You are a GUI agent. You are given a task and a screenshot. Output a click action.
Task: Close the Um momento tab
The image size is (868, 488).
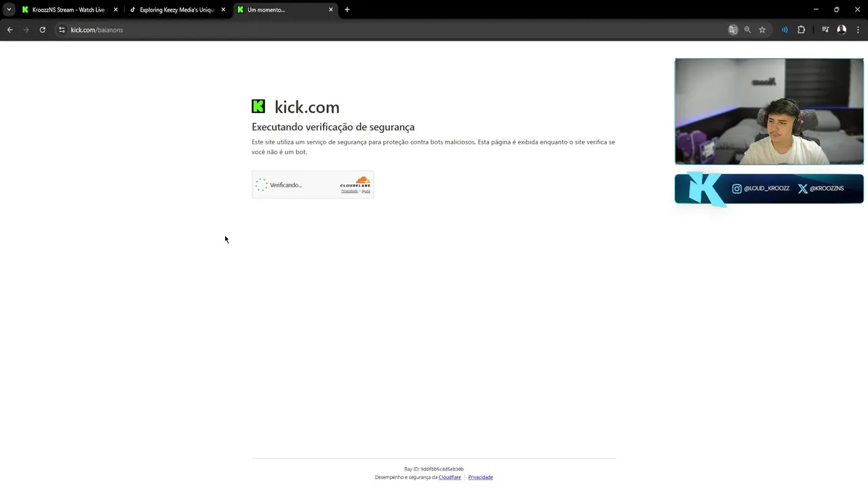pyautogui.click(x=331, y=9)
